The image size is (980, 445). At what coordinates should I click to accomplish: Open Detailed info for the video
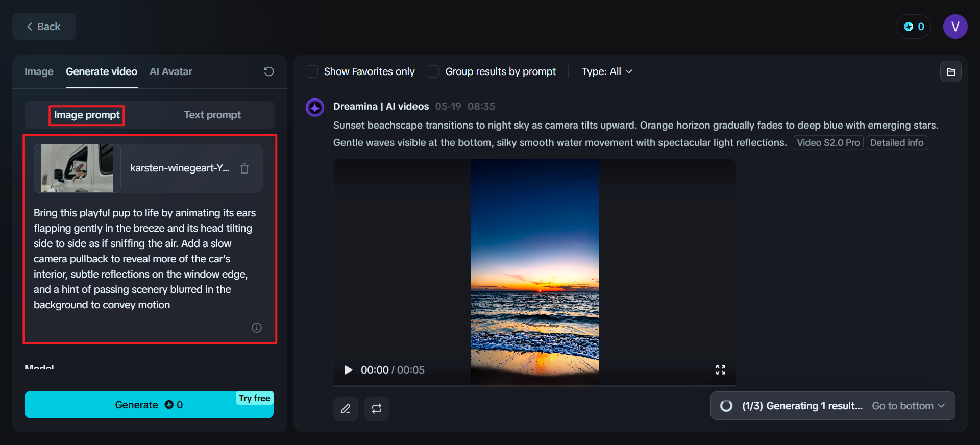pos(896,143)
